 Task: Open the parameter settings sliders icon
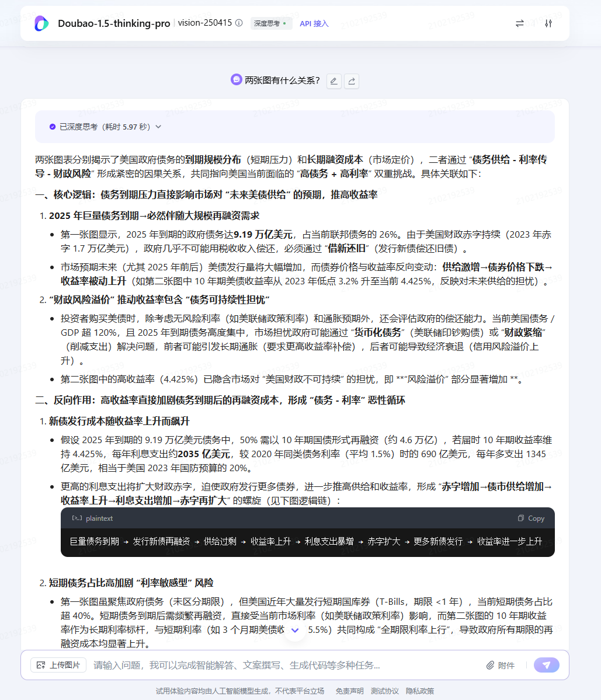(548, 23)
